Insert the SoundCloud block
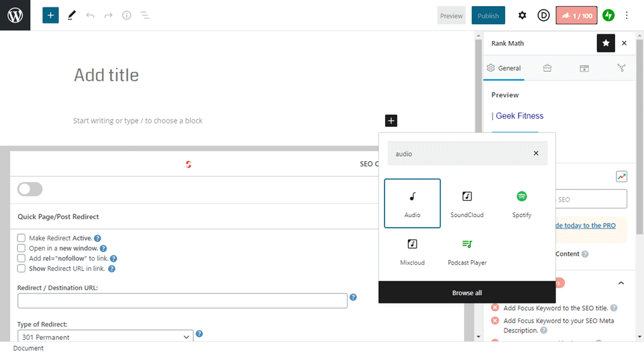The height and width of the screenshot is (354, 644). tap(467, 203)
